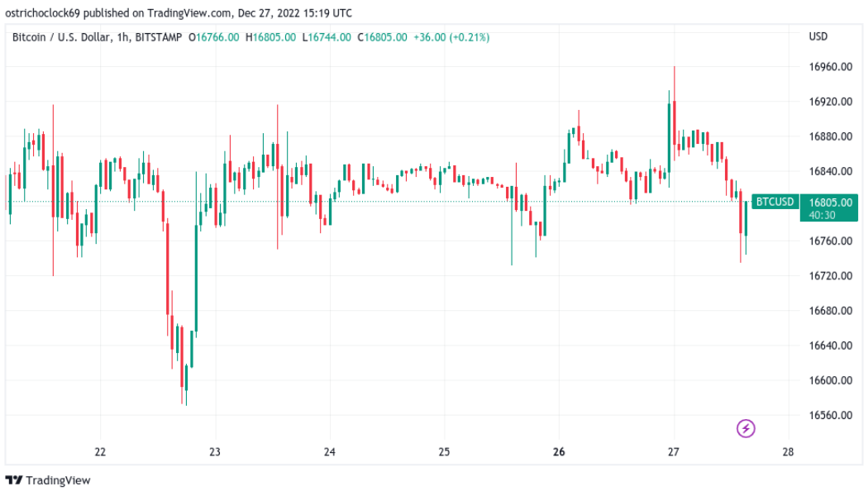Image resolution: width=868 pixels, height=496 pixels.
Task: Open the USD currency selector on price axis
Action: click(818, 36)
